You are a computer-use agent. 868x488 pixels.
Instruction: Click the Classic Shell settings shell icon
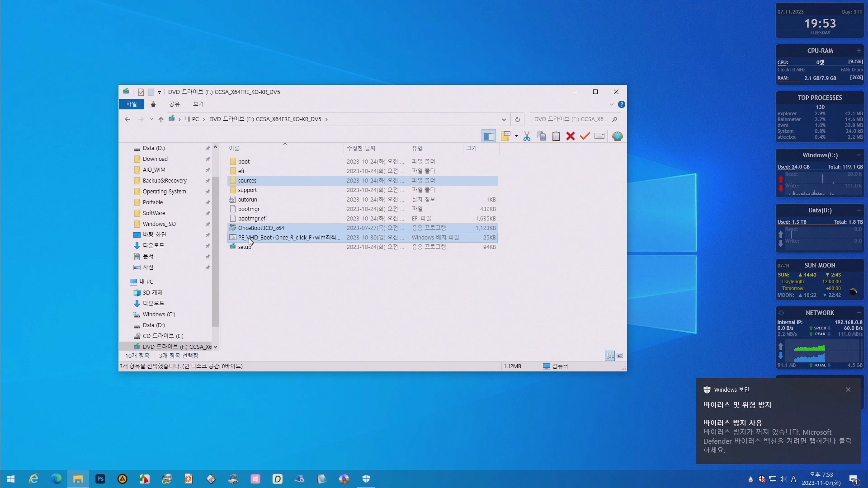coord(618,136)
